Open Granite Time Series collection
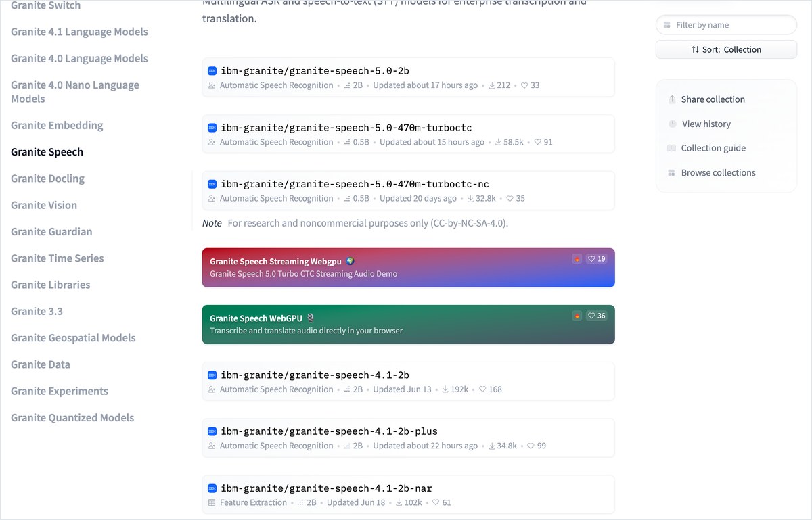Viewport: 812px width, 520px height. coord(58,258)
